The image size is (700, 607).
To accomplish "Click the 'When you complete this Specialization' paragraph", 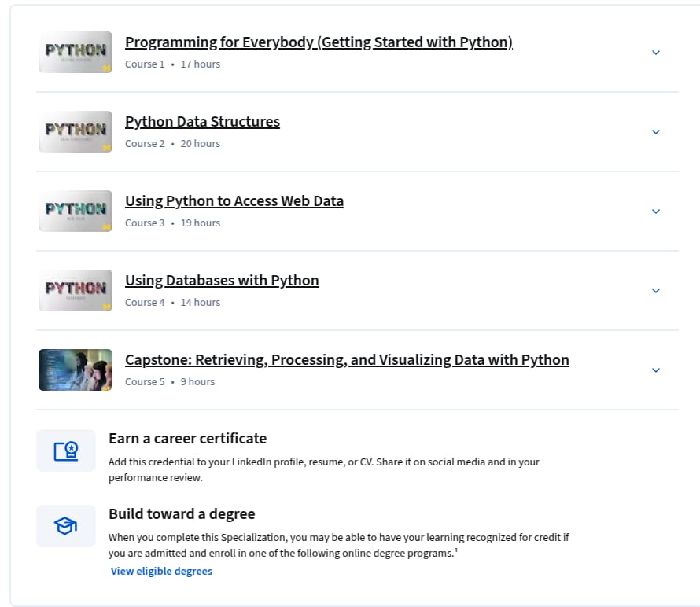I will click(x=339, y=545).
